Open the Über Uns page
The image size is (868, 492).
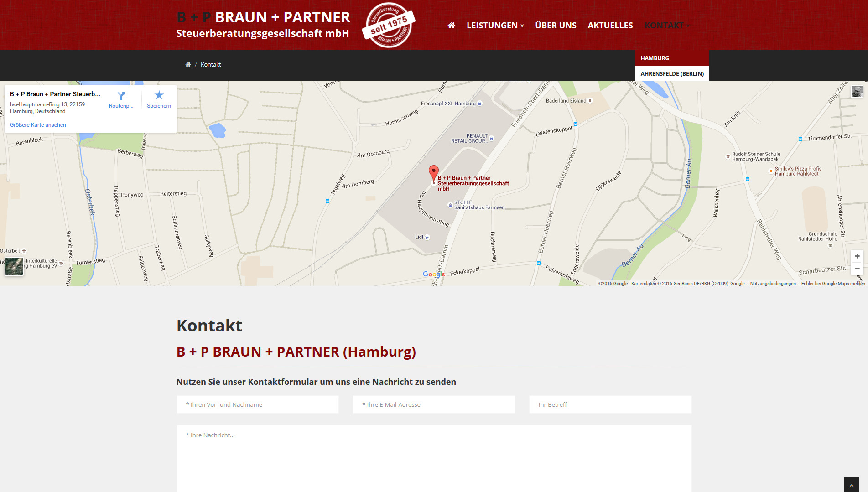[556, 26]
